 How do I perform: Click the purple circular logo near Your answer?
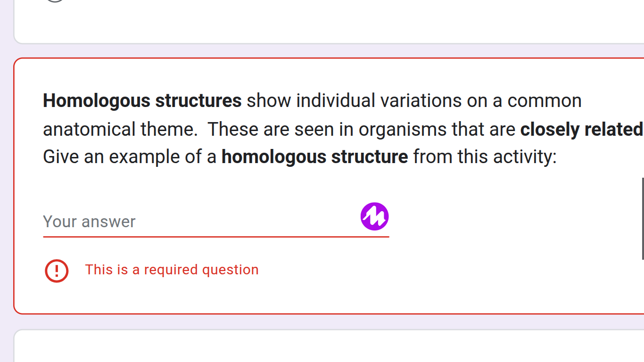(x=374, y=216)
